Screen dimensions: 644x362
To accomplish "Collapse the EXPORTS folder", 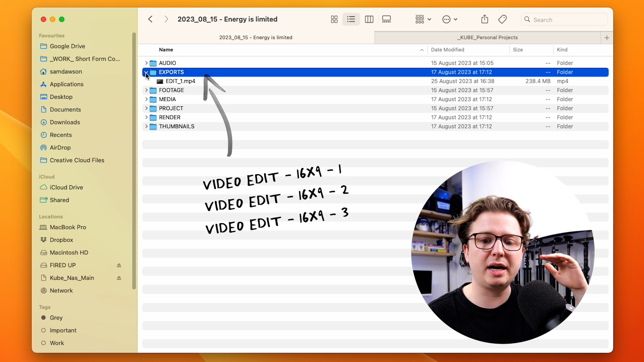I will [x=146, y=72].
